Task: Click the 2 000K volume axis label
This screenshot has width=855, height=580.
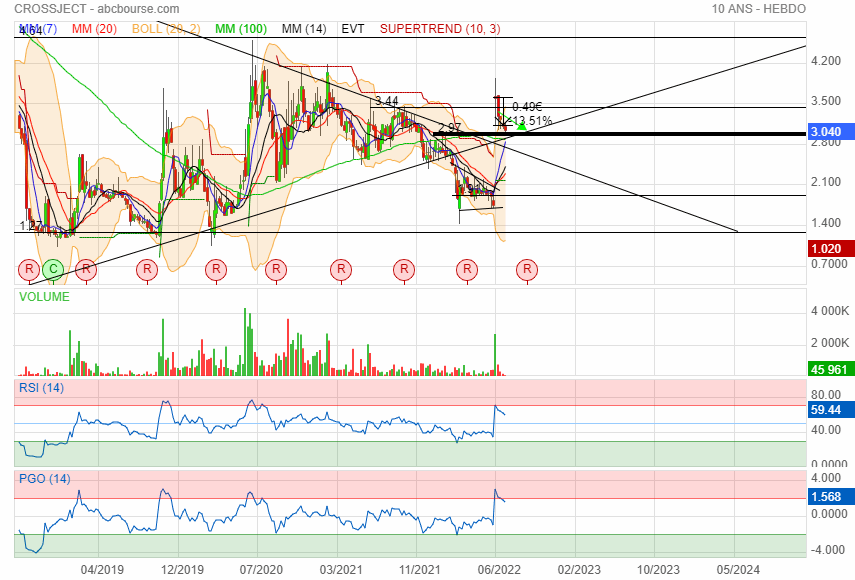Action: click(x=829, y=343)
